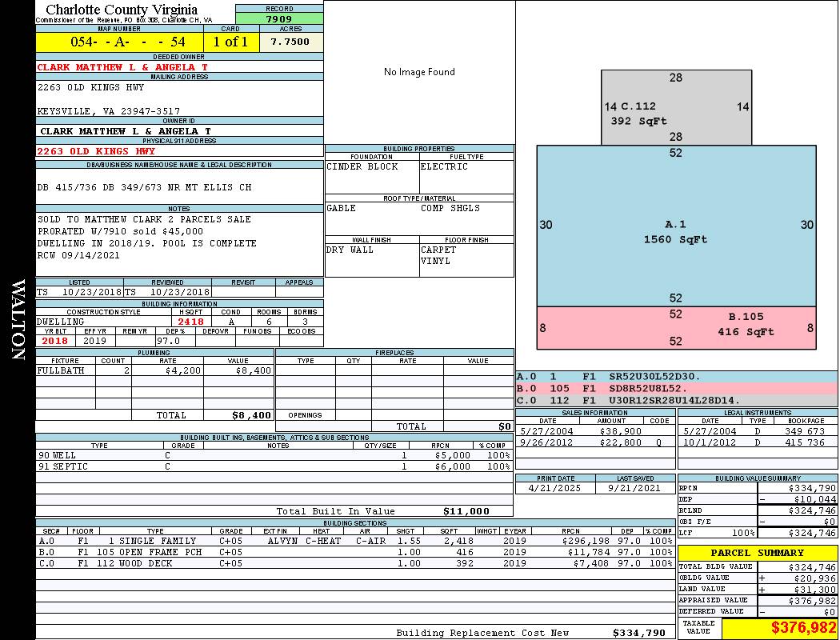This screenshot has height=640, width=840.
Task: Click the WELL RPCN value $5,000
Action: tap(453, 455)
